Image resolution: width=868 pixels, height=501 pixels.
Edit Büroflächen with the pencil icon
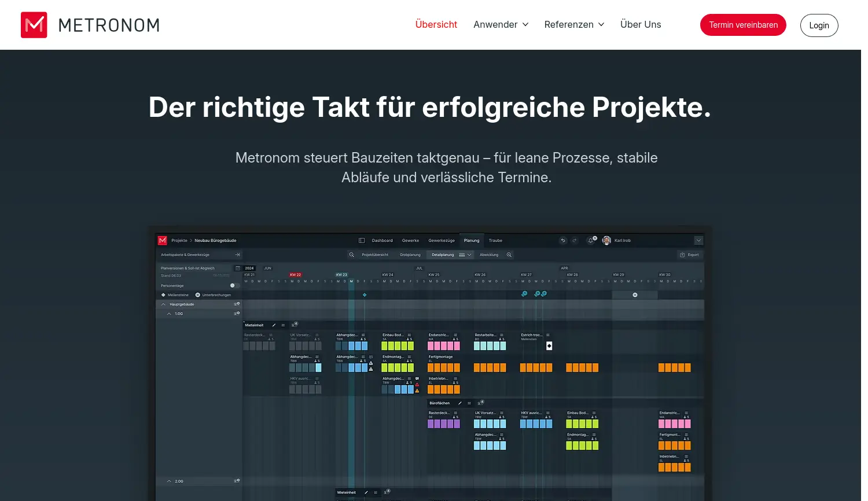tap(460, 403)
